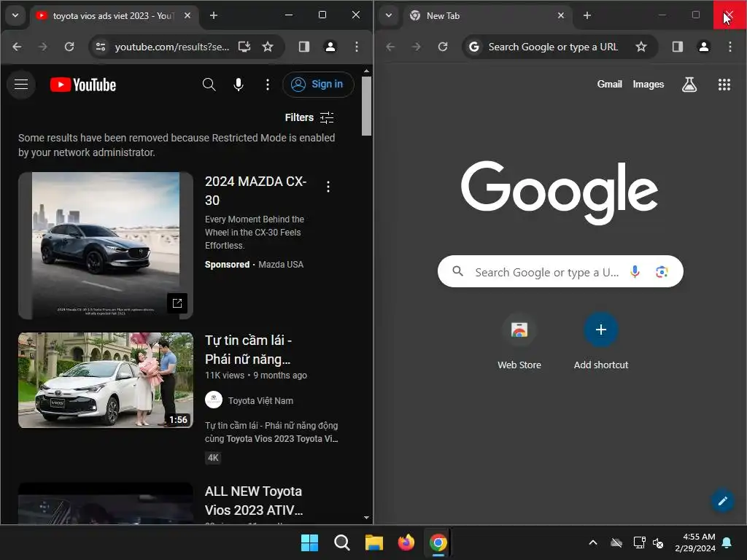747x560 pixels.
Task: Open side panel in YouTube window
Action: click(x=304, y=47)
